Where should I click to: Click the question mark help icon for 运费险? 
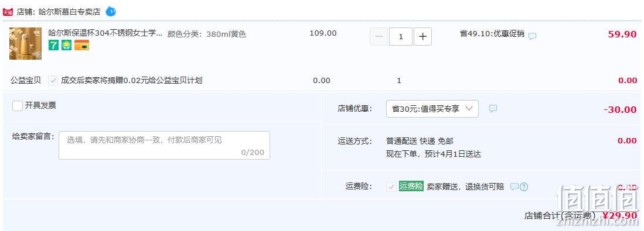pyautogui.click(x=524, y=187)
